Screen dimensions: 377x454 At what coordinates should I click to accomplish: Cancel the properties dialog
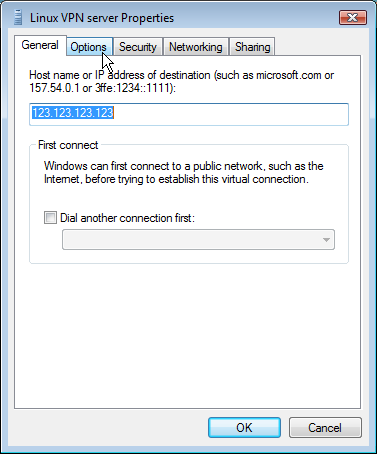(x=325, y=428)
